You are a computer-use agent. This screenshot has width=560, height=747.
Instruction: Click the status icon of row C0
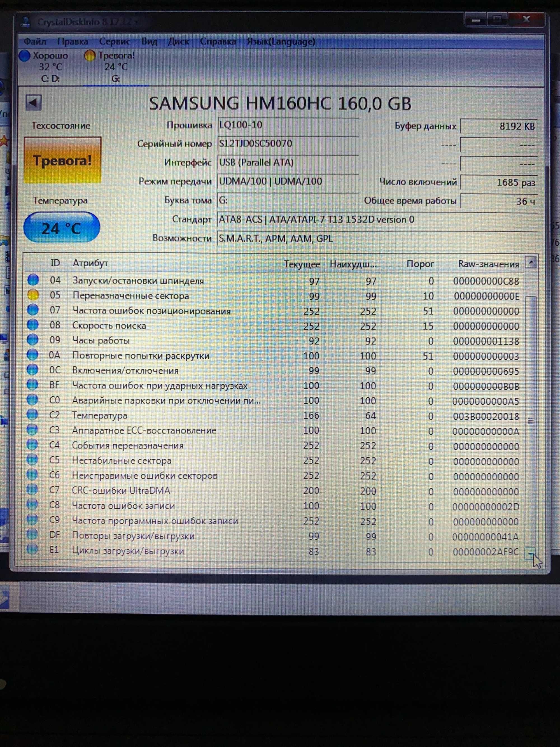coord(32,399)
